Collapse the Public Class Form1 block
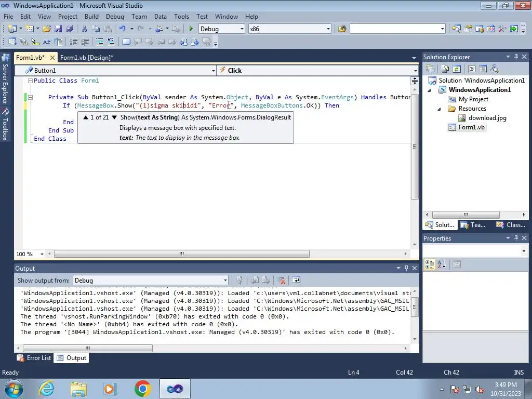This screenshot has height=399, width=532. (30, 81)
